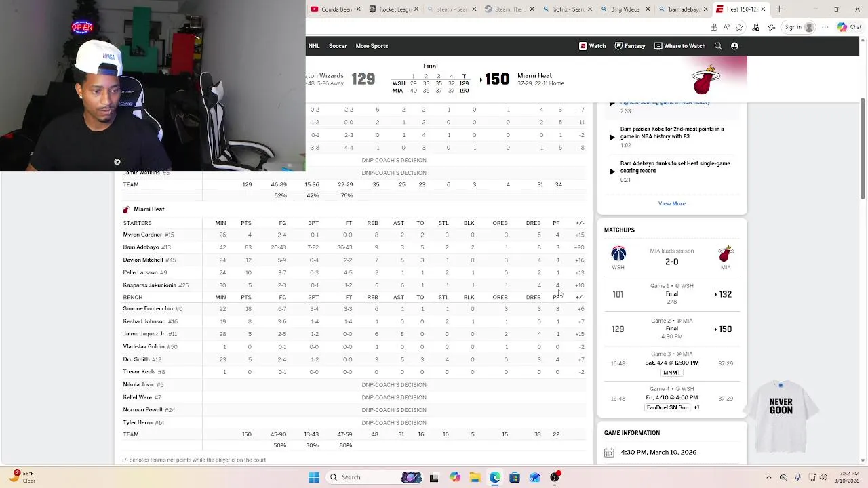Open Dru Smith player link

pyautogui.click(x=136, y=359)
